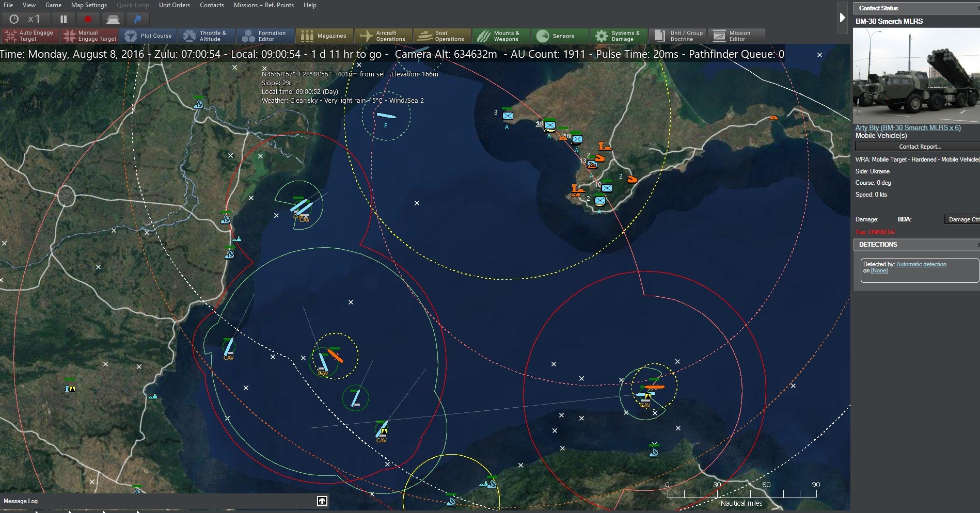Image resolution: width=980 pixels, height=513 pixels.
Task: Select Auto Engage Target
Action: tap(29, 36)
